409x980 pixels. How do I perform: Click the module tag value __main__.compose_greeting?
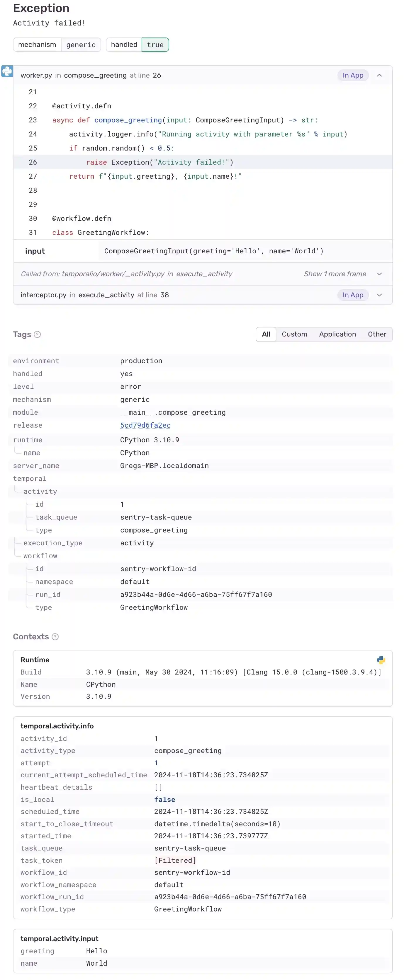pos(173,412)
